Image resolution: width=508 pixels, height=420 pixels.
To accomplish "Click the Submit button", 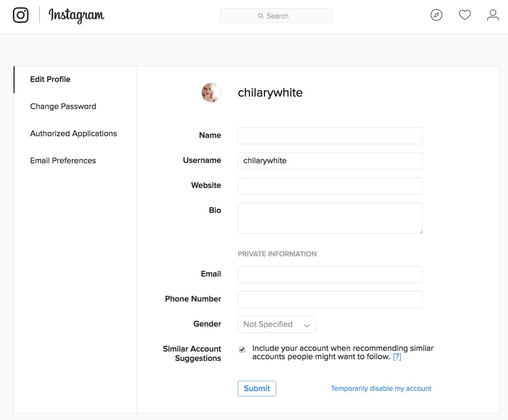I will [x=257, y=389].
